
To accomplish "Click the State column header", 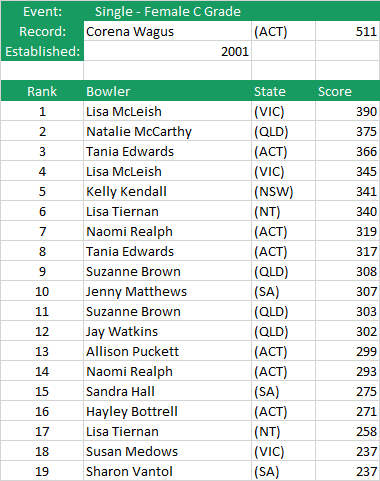I will pyautogui.click(x=283, y=91).
